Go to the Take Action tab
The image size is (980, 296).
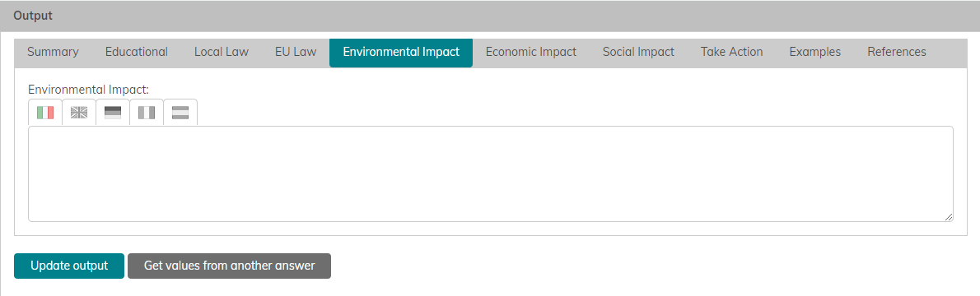point(731,53)
